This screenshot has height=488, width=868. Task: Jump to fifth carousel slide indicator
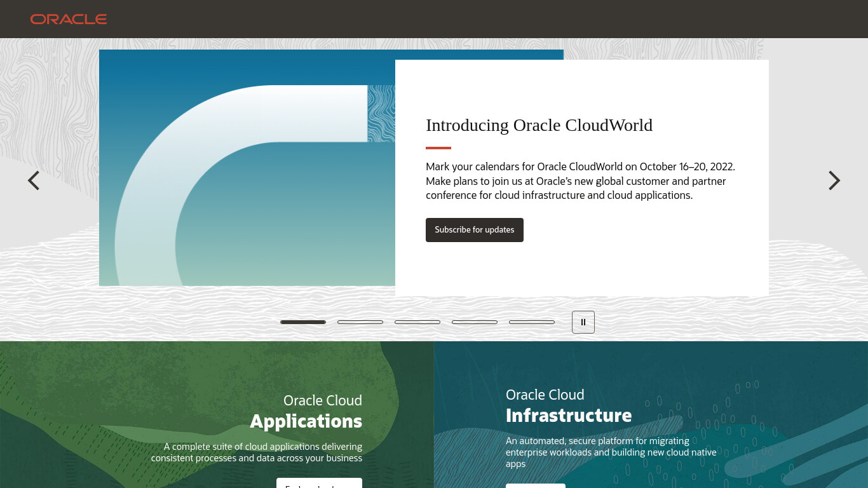[x=532, y=322]
